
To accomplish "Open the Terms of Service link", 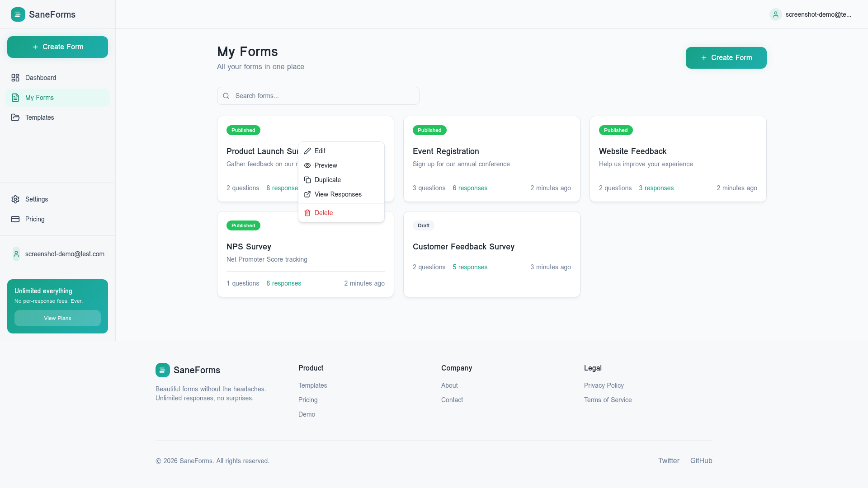I will click(608, 400).
